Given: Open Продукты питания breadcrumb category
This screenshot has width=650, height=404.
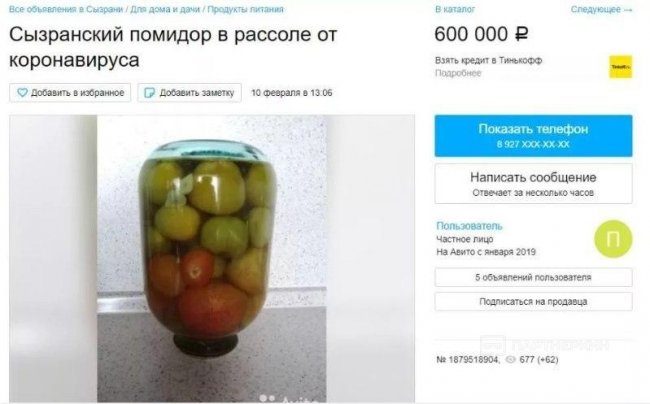Looking at the screenshot, I should point(245,9).
